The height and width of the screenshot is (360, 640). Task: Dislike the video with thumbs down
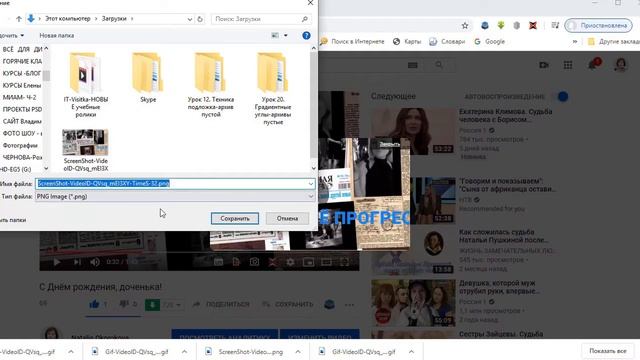point(124,304)
